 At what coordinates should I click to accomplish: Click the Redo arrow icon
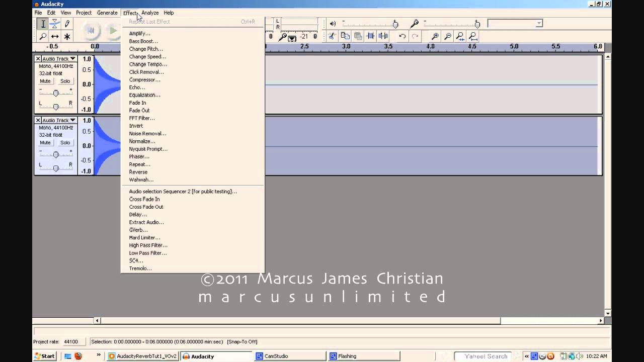coord(415,36)
